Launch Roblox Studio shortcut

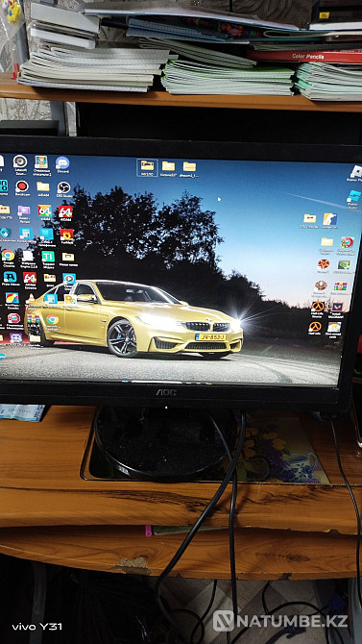click(353, 198)
